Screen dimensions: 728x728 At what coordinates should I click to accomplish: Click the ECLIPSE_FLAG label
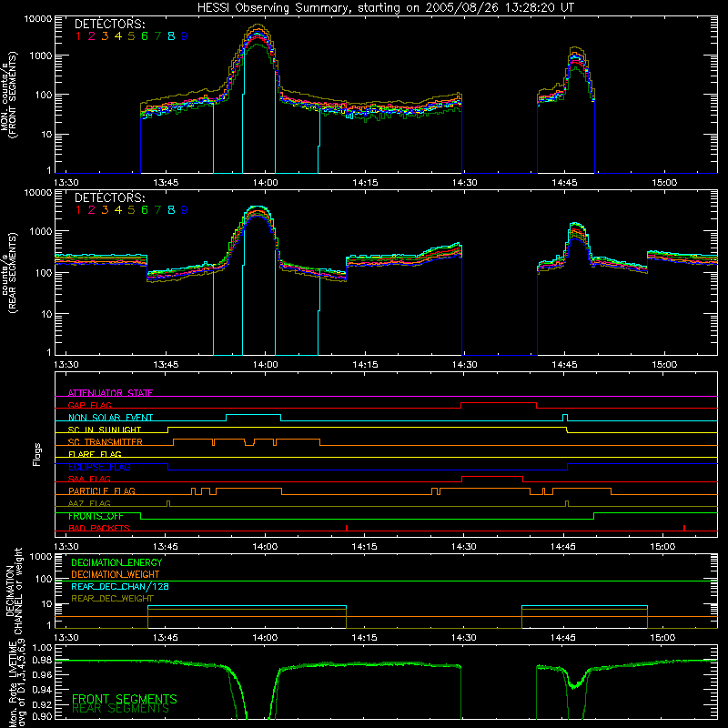click(x=99, y=467)
